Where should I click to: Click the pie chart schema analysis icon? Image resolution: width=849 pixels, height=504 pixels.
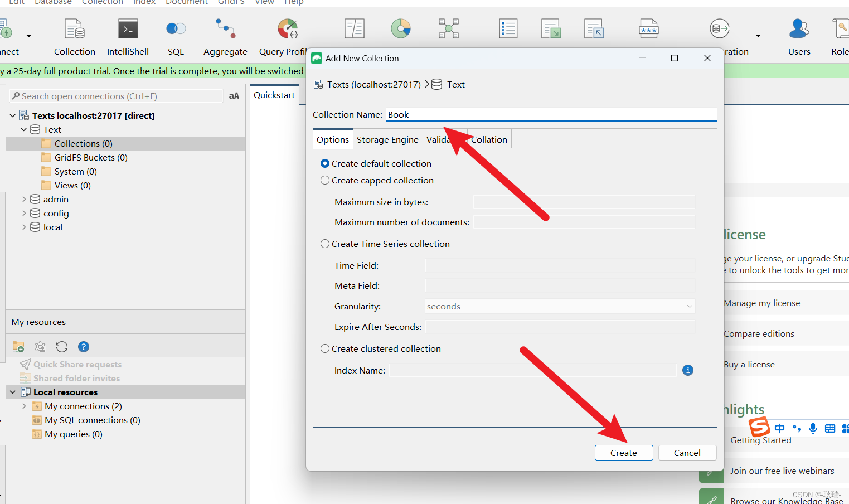[401, 28]
